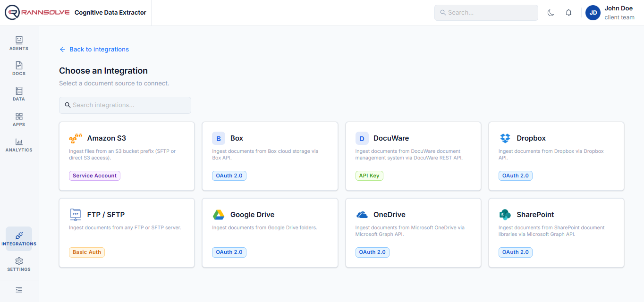
Task: Click OAuth 2.0 badge on SharePoint card
Action: pos(516,252)
